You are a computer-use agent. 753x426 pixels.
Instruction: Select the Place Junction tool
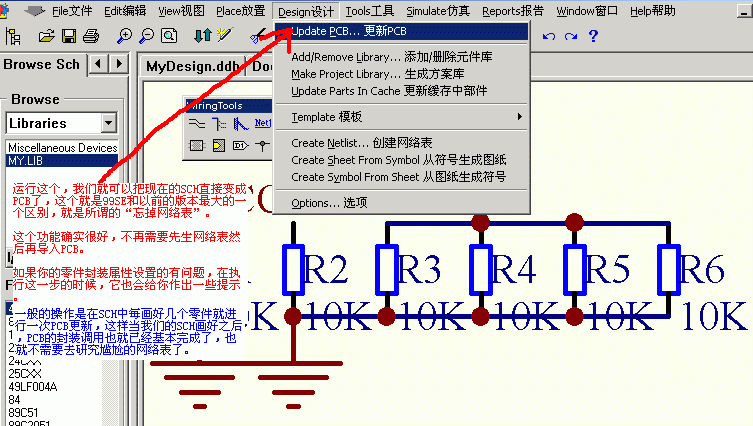(262, 145)
